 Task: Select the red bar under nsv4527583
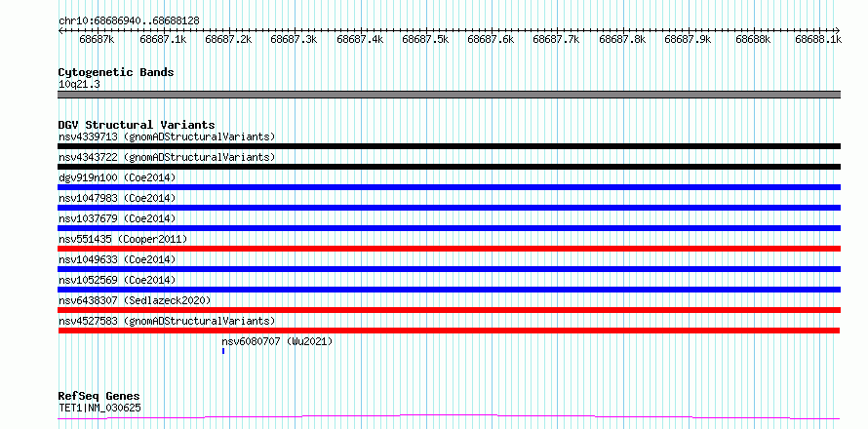(449, 331)
